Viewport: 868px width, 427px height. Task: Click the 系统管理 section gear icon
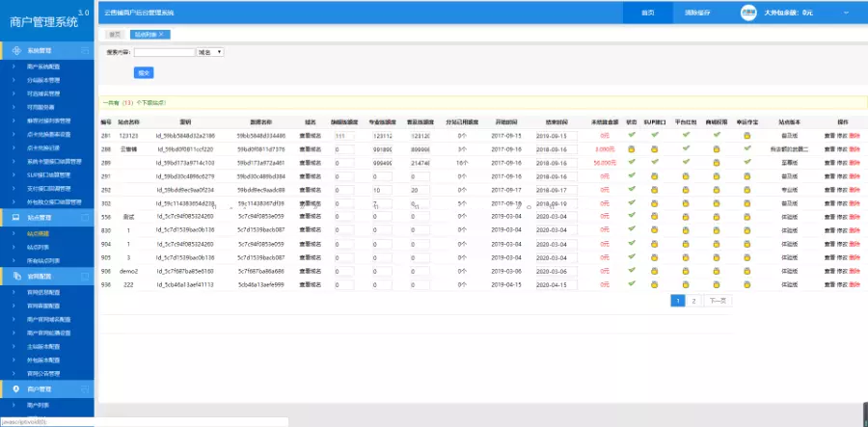(16, 50)
